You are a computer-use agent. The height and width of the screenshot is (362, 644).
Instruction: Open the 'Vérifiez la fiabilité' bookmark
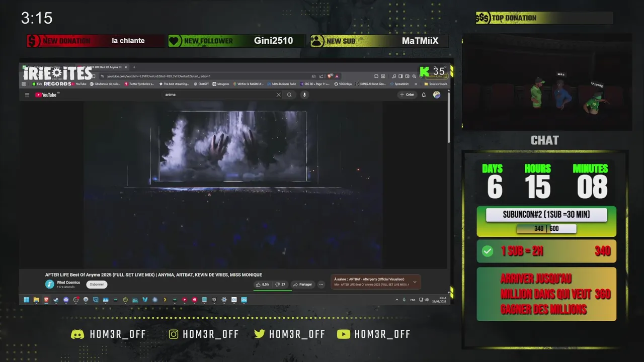(x=248, y=84)
